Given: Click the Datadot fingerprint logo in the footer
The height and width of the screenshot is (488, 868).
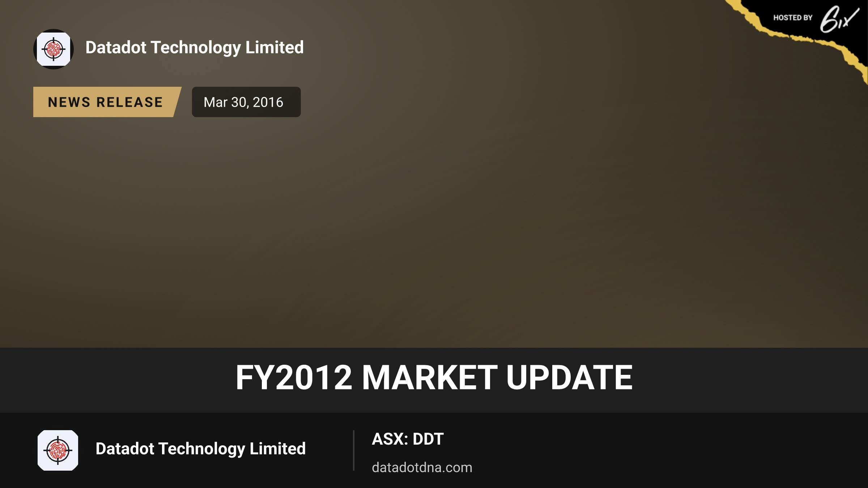Looking at the screenshot, I should click(58, 450).
